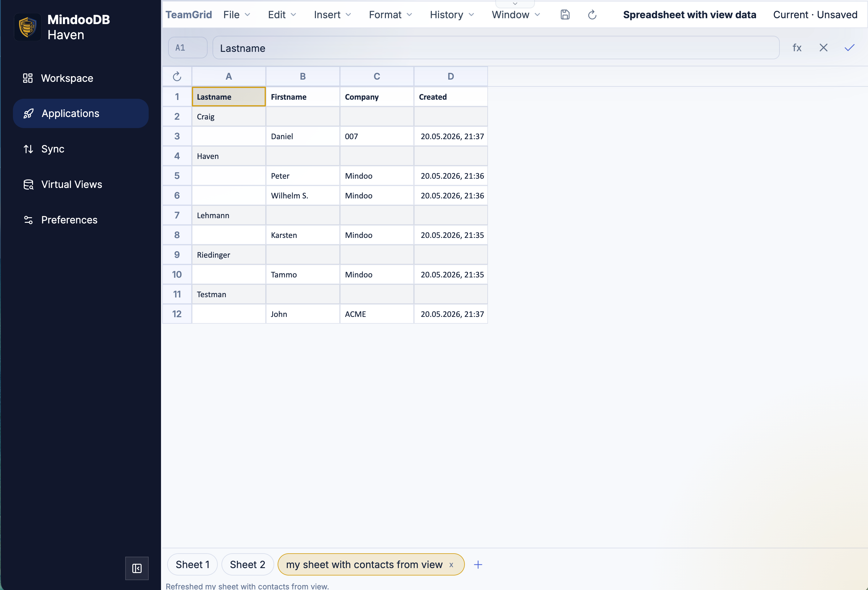Screen dimensions: 868x590
Task: Switch to the Sheet 1 tab
Action: 192,564
